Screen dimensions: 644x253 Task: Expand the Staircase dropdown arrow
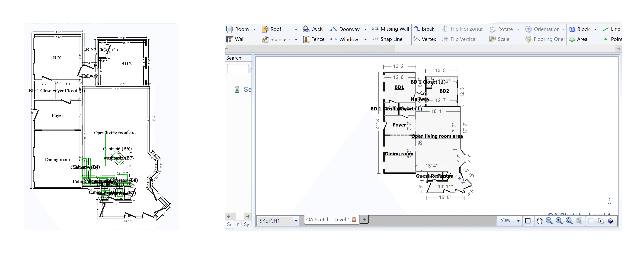pyautogui.click(x=296, y=40)
